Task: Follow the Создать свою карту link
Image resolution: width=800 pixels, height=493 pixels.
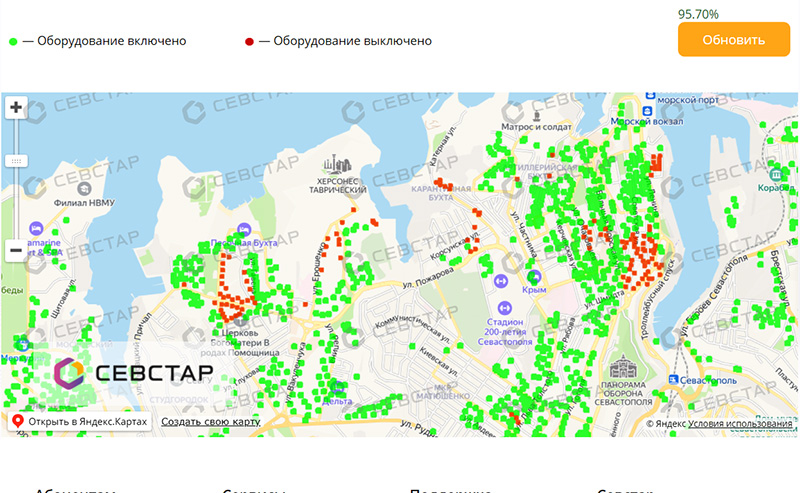Action: (211, 422)
